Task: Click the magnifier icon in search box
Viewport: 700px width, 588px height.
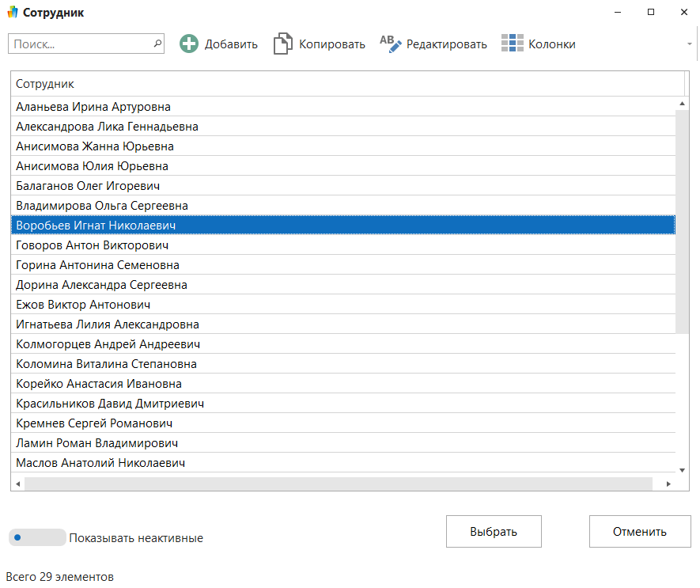Action: pyautogui.click(x=157, y=44)
